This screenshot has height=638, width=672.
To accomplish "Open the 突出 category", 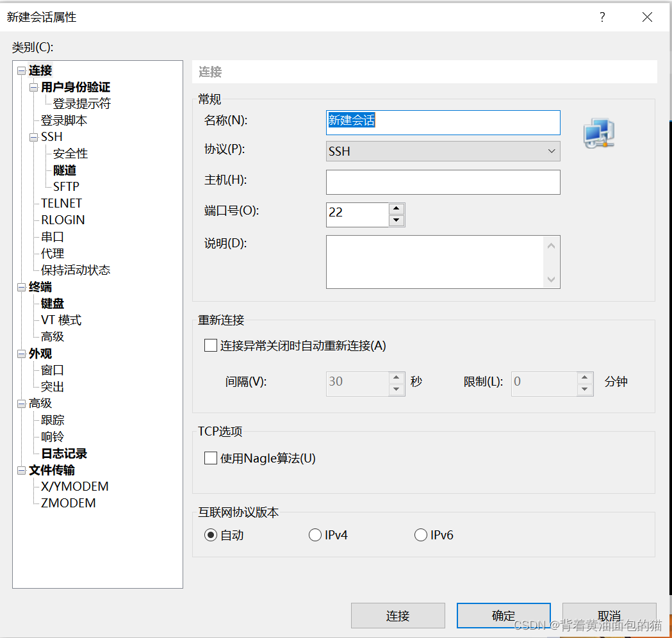I will pos(53,387).
